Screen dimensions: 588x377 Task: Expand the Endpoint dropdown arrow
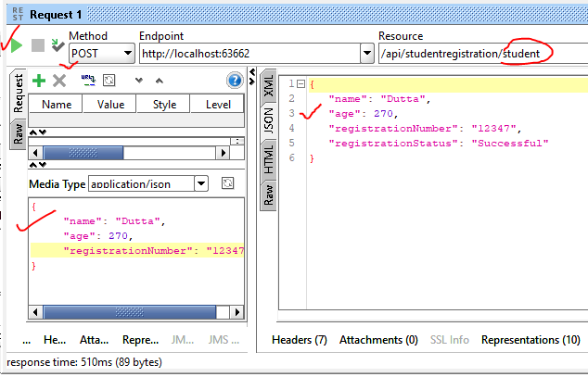366,54
